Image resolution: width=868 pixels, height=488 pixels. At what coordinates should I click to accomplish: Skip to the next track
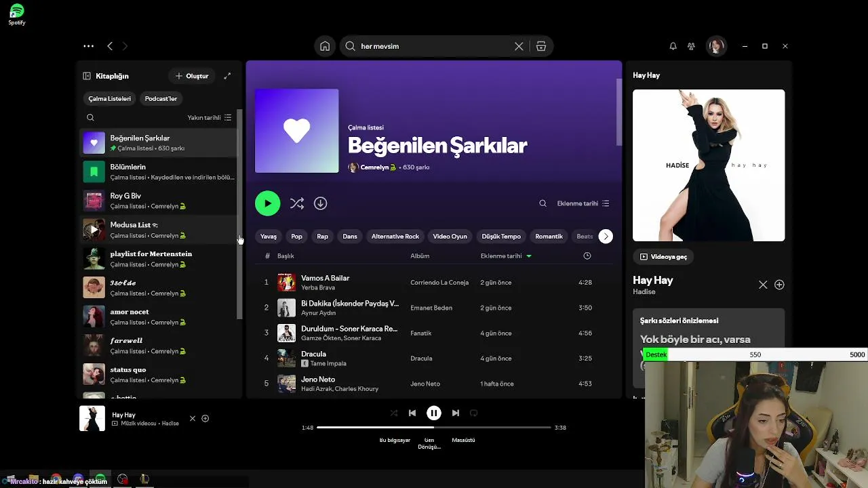456,413
